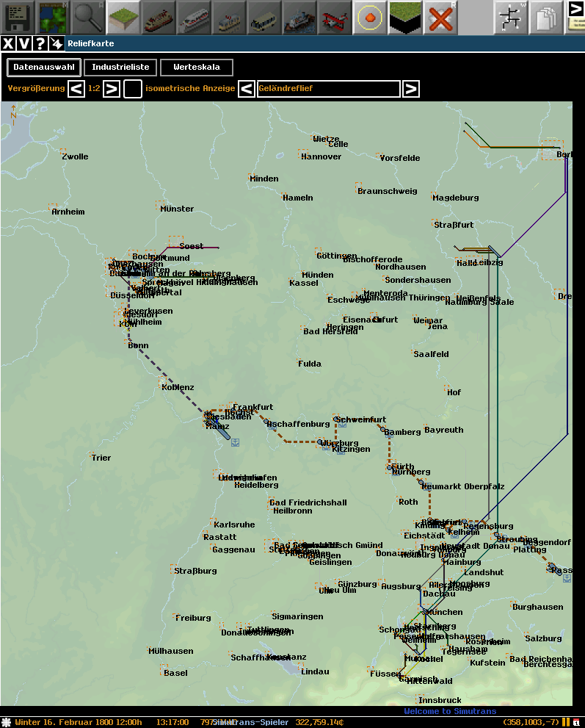Open the tram construction tools
585x728 pixels.
(229, 17)
